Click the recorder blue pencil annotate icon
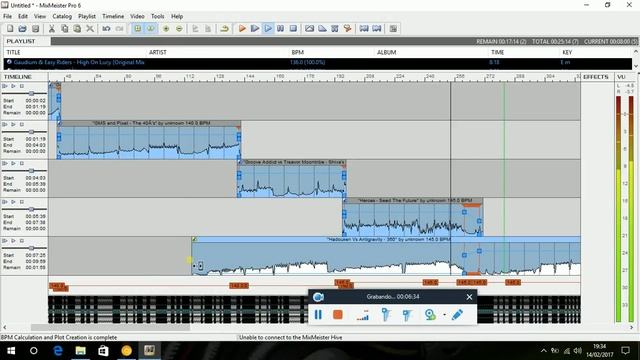640x360 pixels. point(457,315)
